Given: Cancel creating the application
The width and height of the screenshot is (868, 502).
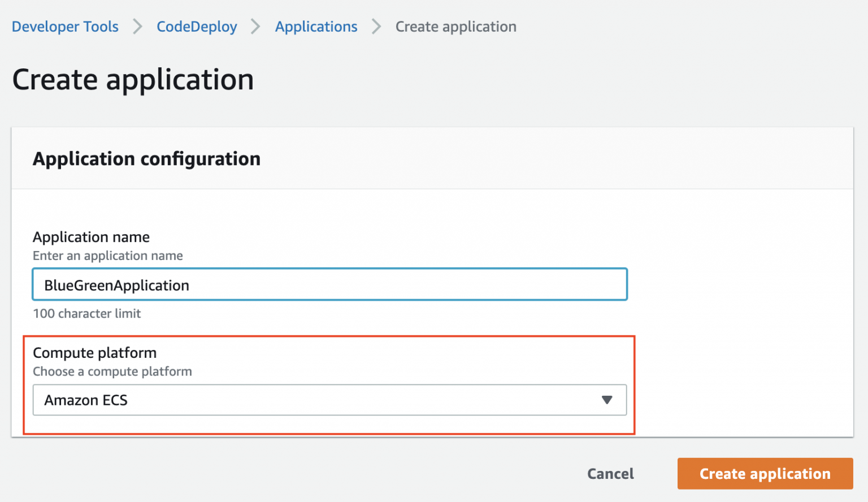Looking at the screenshot, I should point(610,474).
